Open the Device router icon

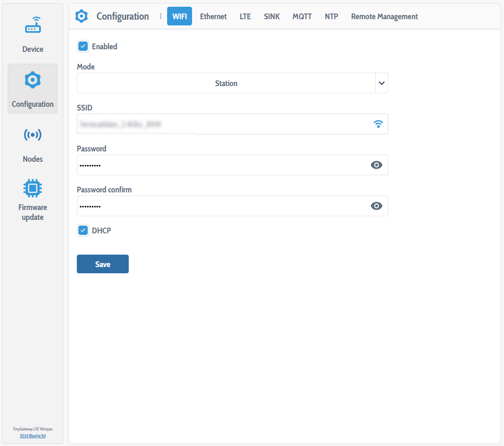(x=33, y=25)
